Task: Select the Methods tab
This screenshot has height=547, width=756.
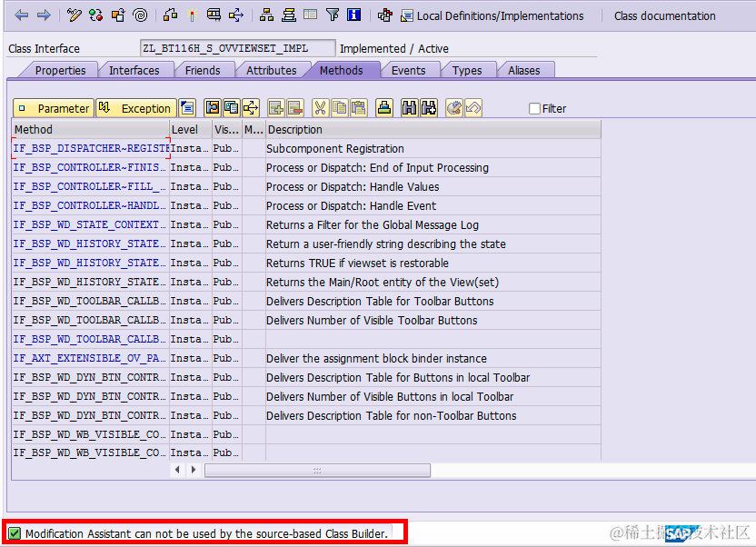Action: click(341, 70)
